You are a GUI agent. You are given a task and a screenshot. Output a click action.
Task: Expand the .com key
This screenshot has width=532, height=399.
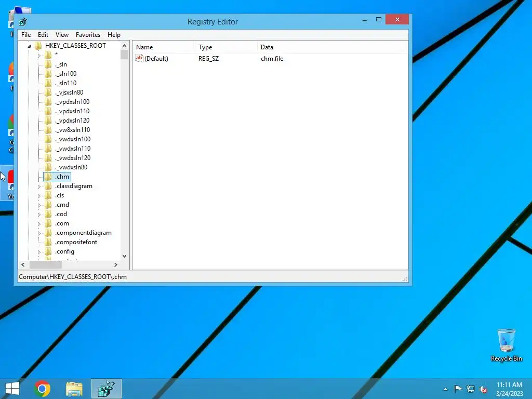tap(39, 224)
